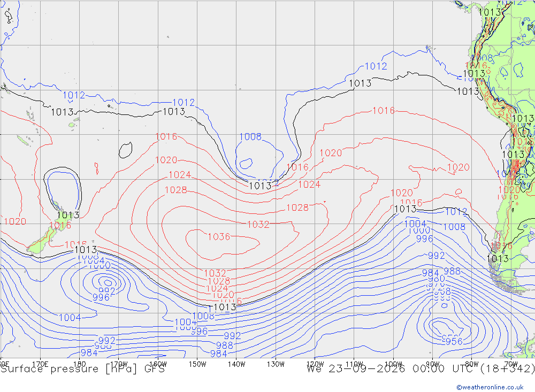The height and width of the screenshot is (392, 535).
Task: Click the red 1016 label near 110W
Action: [x=384, y=111]
